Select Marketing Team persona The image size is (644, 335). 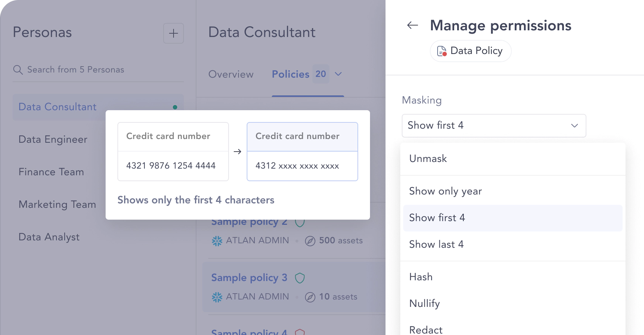pyautogui.click(x=57, y=204)
